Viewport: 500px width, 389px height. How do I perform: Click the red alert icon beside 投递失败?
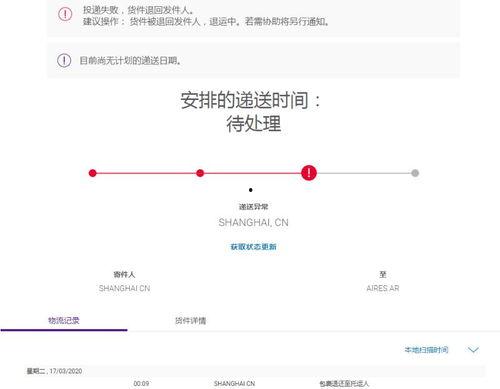65,14
